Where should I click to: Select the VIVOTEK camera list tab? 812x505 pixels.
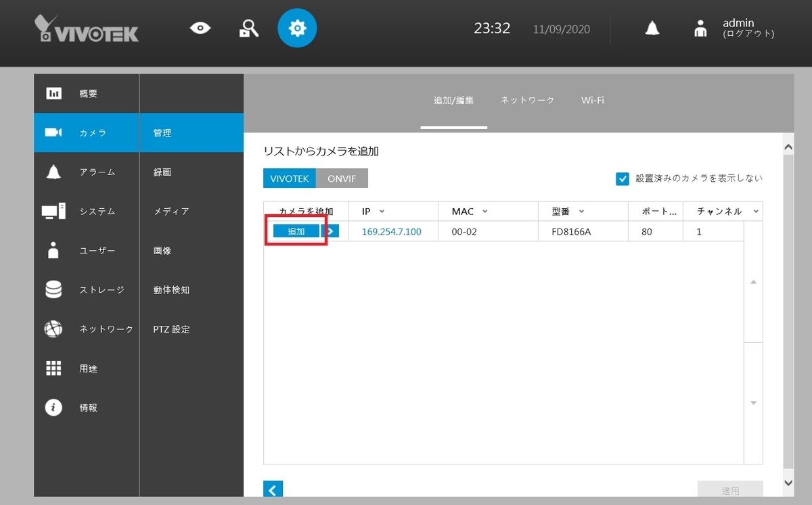coord(289,178)
